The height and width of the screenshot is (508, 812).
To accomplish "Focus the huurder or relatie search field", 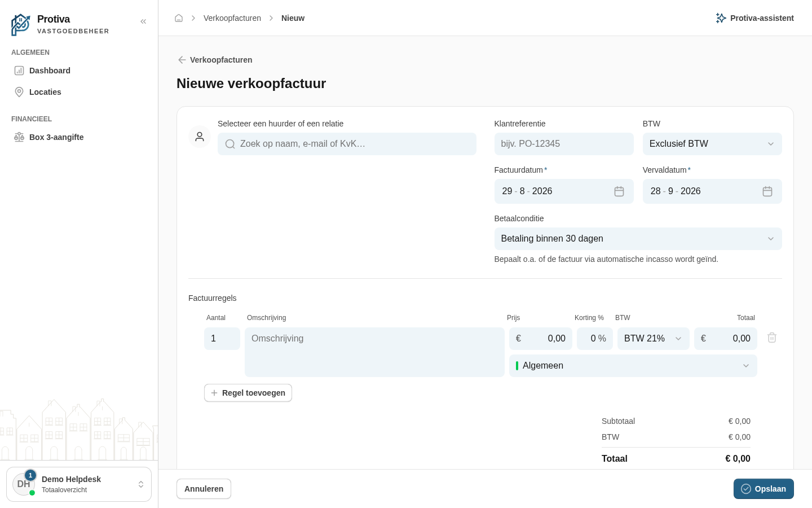I will click(347, 144).
